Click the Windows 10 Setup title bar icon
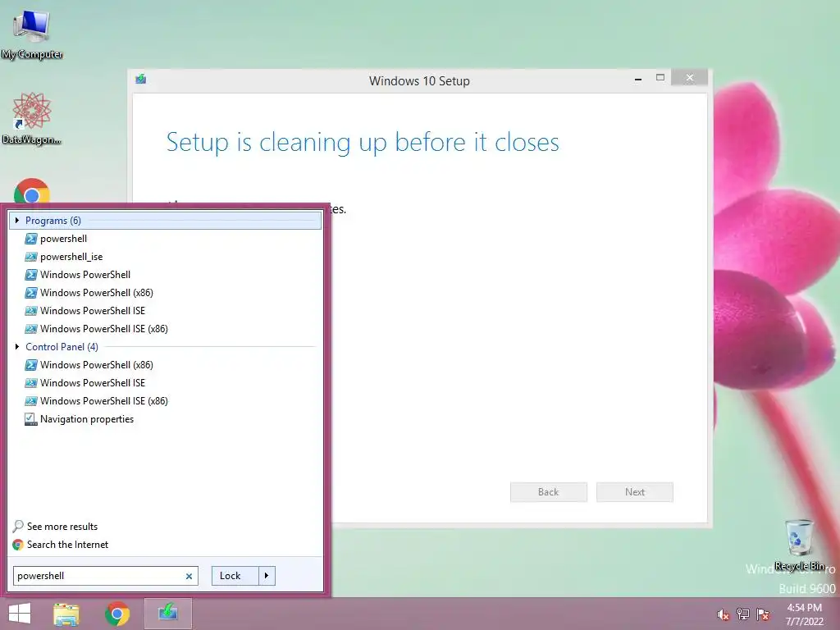Image resolution: width=840 pixels, height=630 pixels. tap(141, 80)
